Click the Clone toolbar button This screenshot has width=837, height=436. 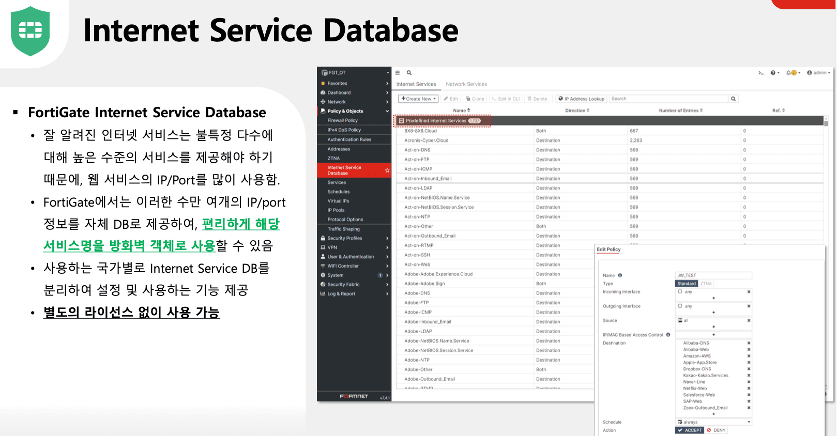coord(475,99)
